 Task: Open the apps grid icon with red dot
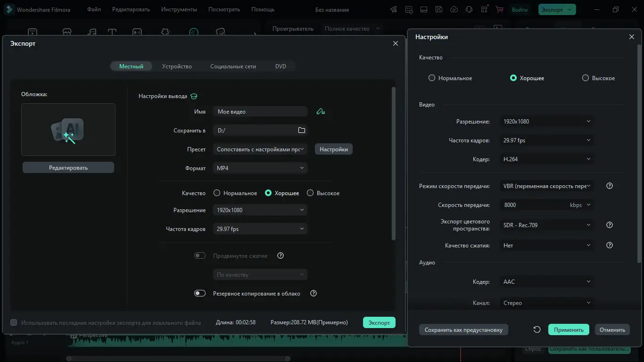pos(484,9)
